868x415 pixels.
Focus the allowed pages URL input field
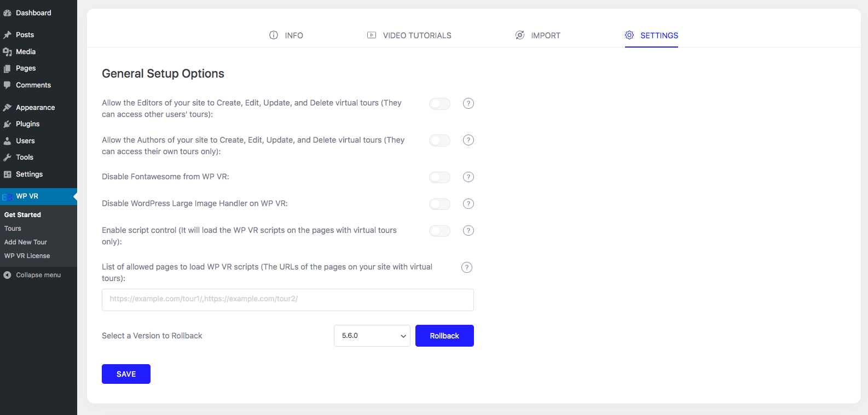coord(288,300)
